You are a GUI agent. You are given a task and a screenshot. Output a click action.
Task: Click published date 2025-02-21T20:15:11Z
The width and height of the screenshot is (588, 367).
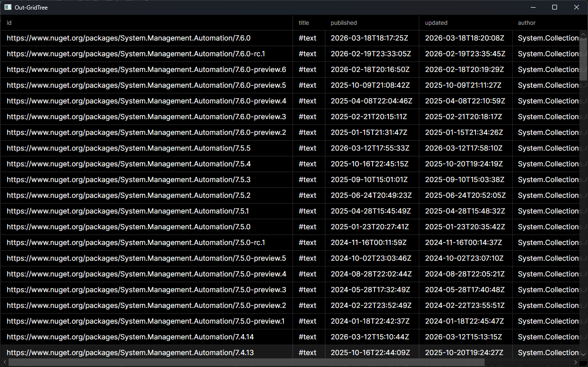(x=369, y=117)
